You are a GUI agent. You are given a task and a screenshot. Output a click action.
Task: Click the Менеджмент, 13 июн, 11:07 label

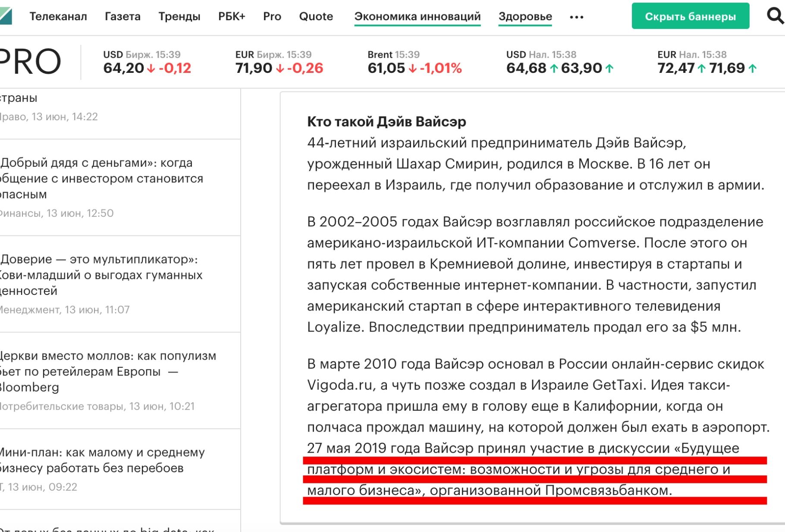click(x=64, y=310)
